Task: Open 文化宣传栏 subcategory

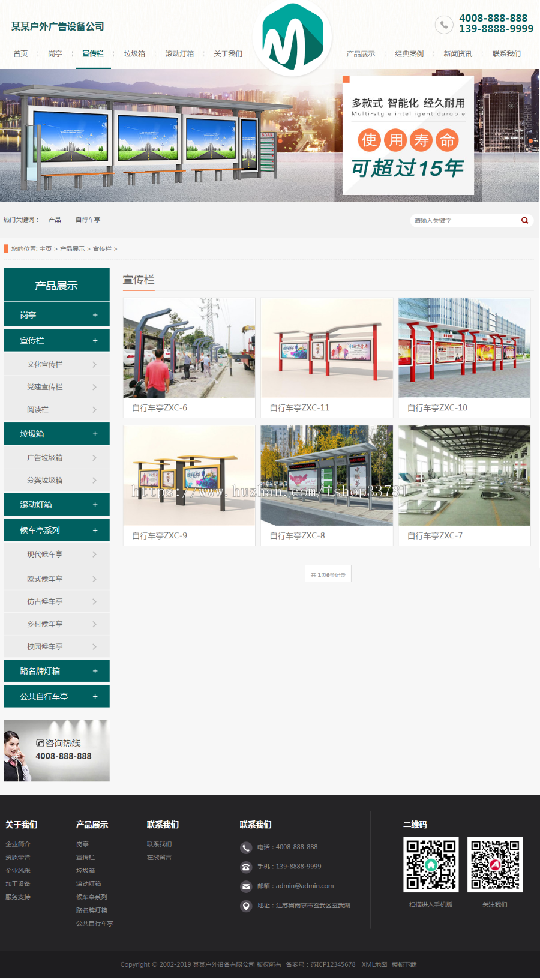Action: tap(56, 364)
